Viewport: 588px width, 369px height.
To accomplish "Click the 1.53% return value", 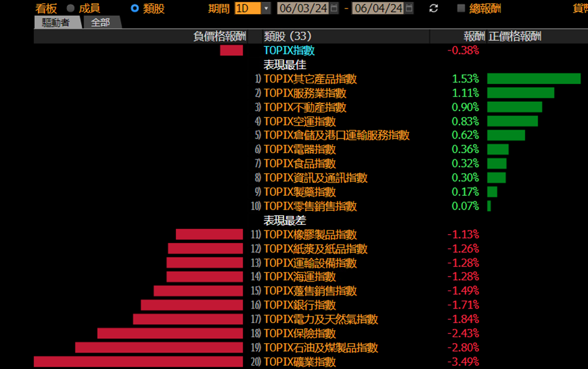I will pyautogui.click(x=466, y=79).
